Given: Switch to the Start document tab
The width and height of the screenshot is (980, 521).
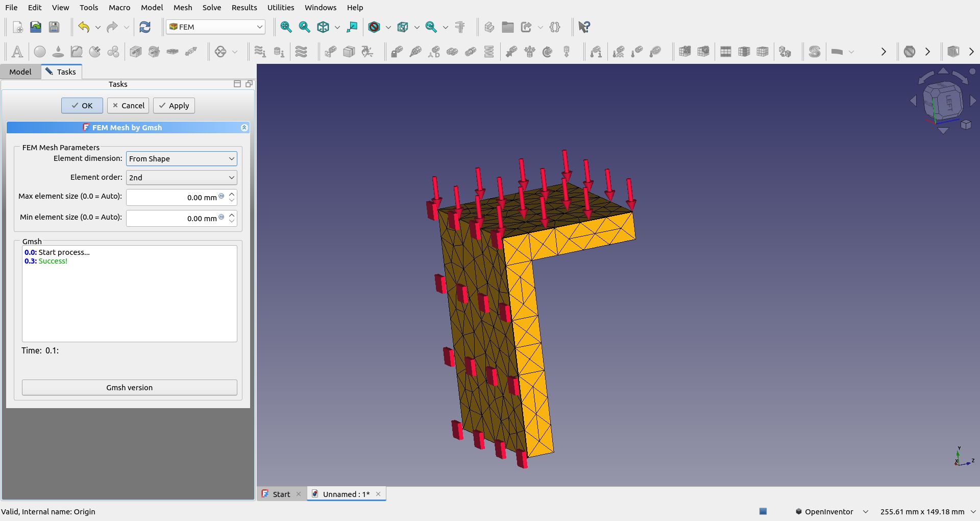Looking at the screenshot, I should point(281,494).
